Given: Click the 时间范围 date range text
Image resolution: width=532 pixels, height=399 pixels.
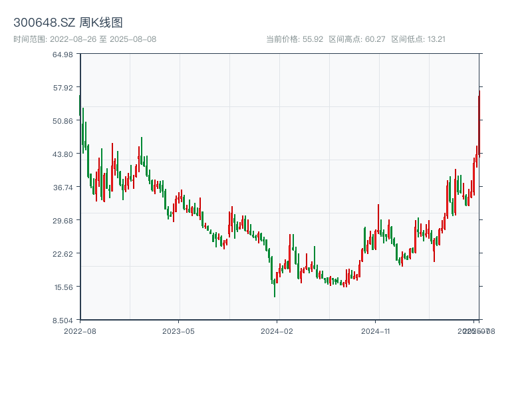Looking at the screenshot, I should (84, 39).
